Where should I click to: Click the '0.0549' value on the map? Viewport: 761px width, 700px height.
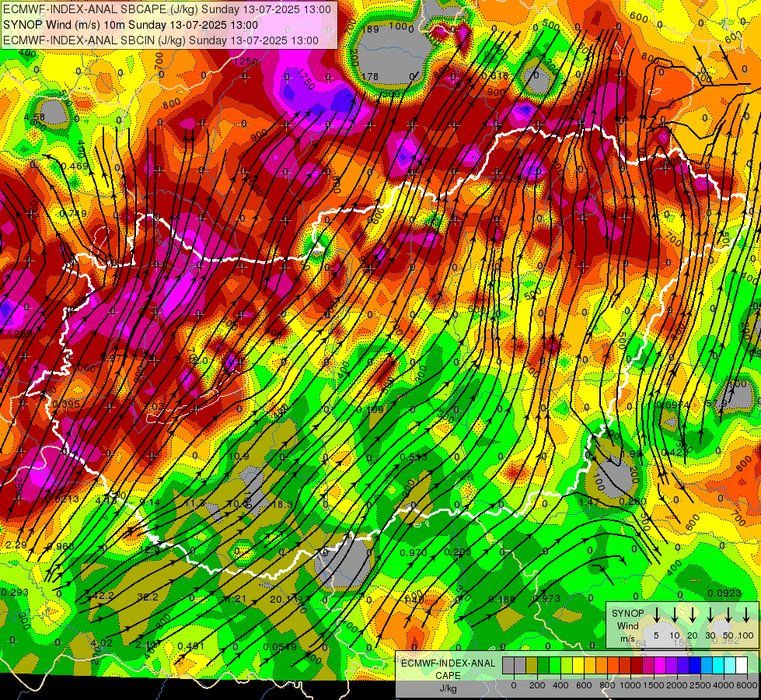(280, 646)
